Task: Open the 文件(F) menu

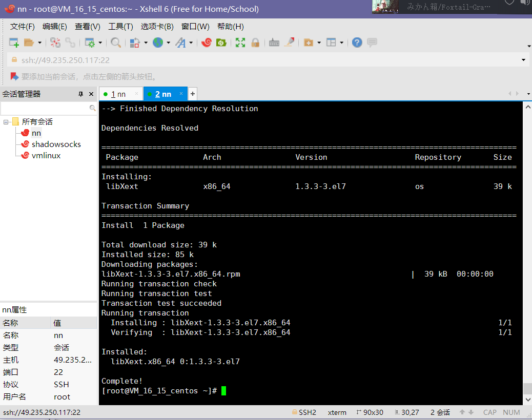Action: (x=23, y=27)
